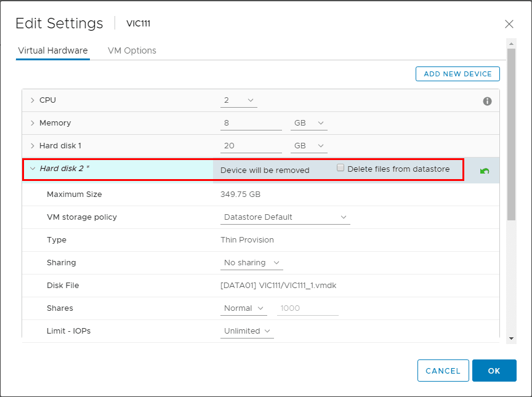
Task: Expand the Memory section
Action: (33, 123)
